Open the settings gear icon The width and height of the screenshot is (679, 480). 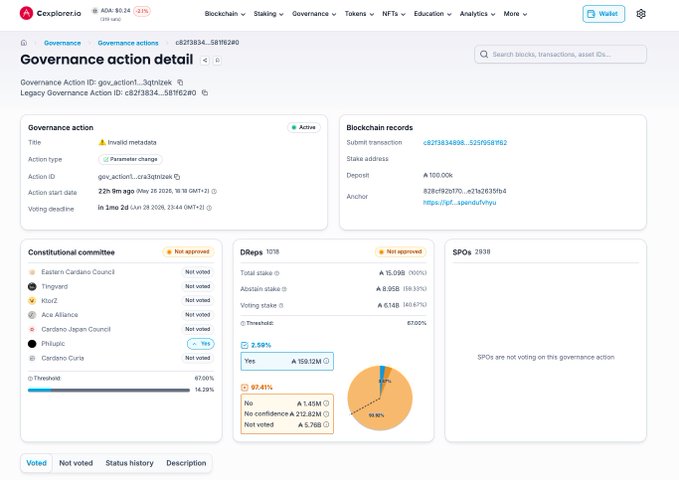point(641,14)
